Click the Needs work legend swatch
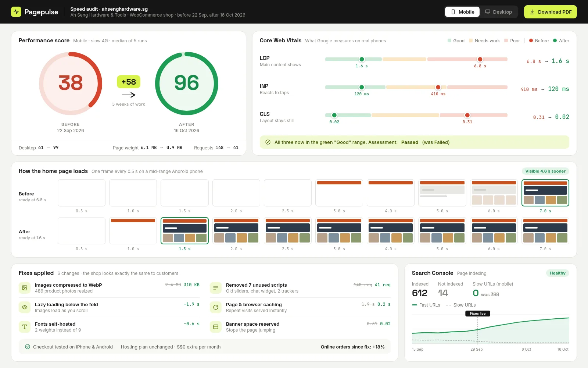This screenshot has height=368, width=588. [x=471, y=41]
